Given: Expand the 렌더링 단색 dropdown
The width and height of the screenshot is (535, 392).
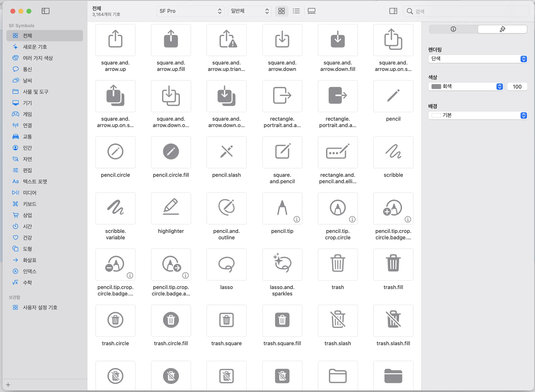Looking at the screenshot, I should [x=478, y=59].
